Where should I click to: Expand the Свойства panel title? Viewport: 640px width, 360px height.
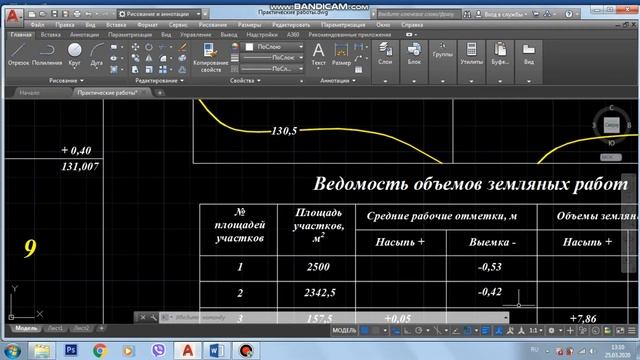click(245, 81)
